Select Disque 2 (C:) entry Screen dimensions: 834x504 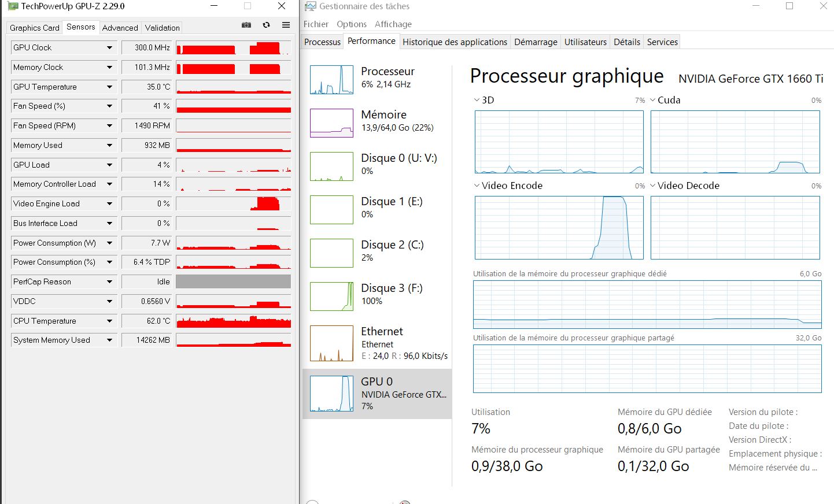(x=377, y=253)
